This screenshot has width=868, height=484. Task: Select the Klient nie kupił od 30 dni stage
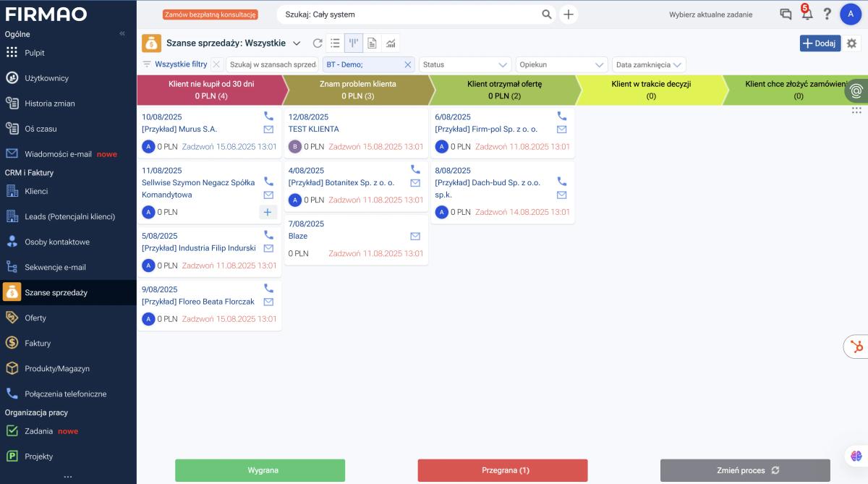click(x=211, y=90)
